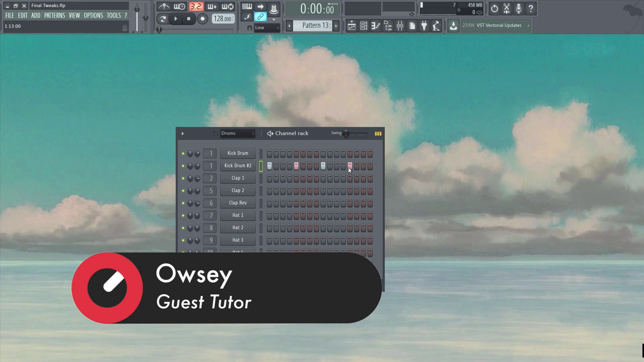Open the plugin picker plug icon
This screenshot has width=644, height=362.
point(424,26)
